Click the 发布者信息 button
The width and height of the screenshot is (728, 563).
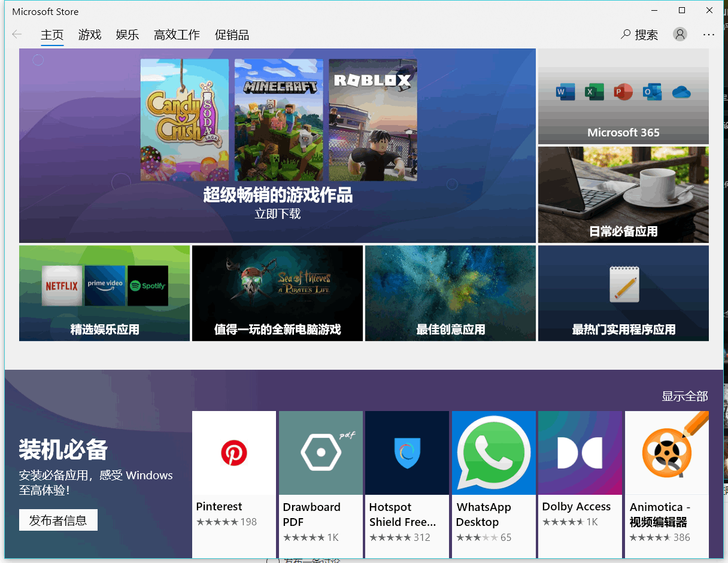pos(58,520)
